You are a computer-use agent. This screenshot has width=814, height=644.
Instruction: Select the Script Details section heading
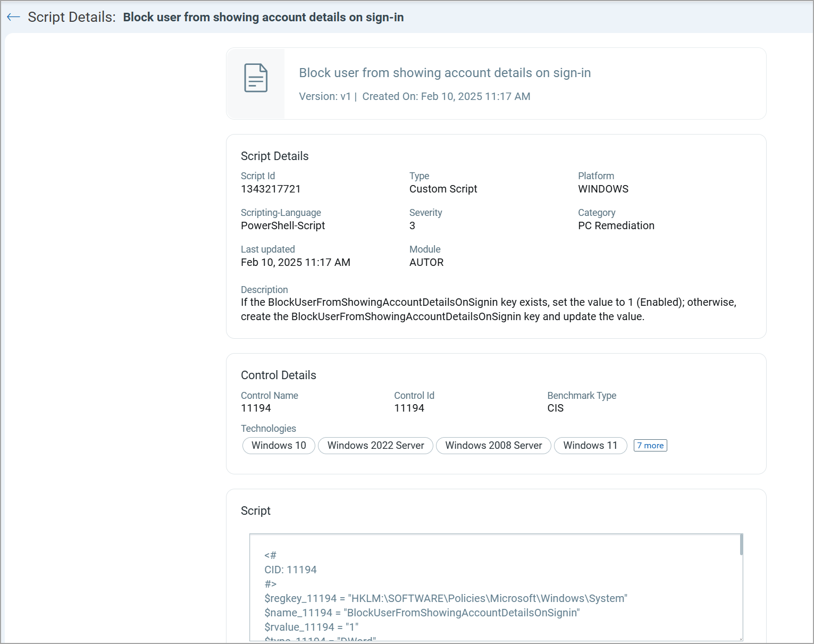point(274,156)
